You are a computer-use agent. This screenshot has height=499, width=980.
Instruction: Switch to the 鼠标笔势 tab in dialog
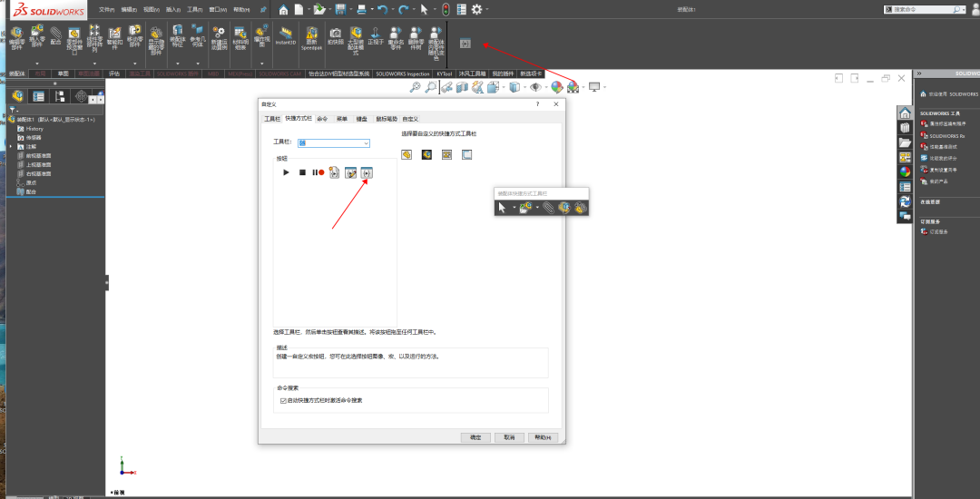coord(387,118)
